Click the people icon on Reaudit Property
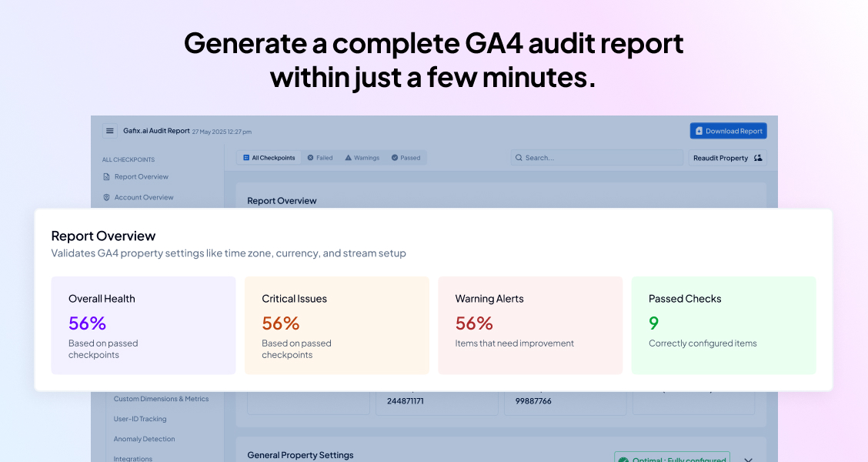 point(758,158)
